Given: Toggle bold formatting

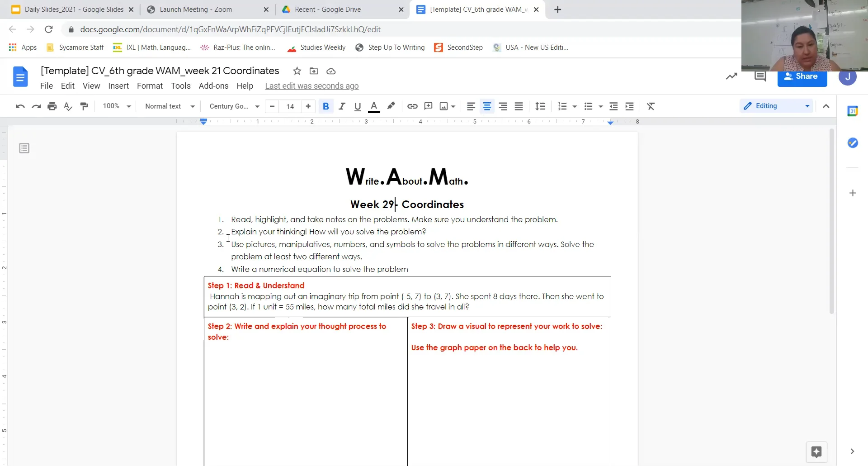Looking at the screenshot, I should (325, 106).
